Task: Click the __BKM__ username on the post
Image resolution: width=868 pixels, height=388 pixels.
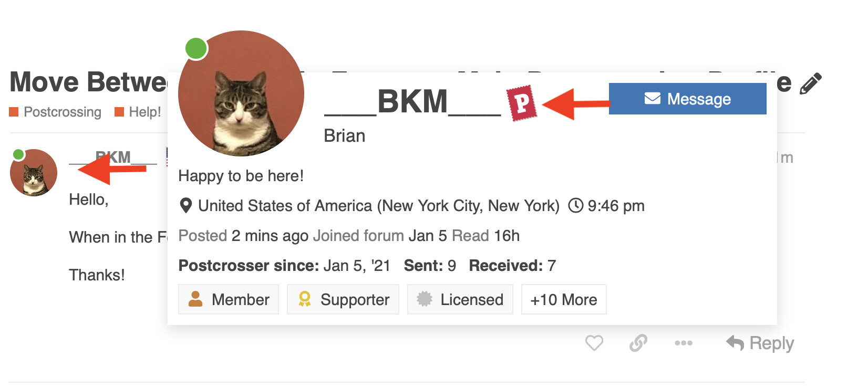Action: click(113, 157)
